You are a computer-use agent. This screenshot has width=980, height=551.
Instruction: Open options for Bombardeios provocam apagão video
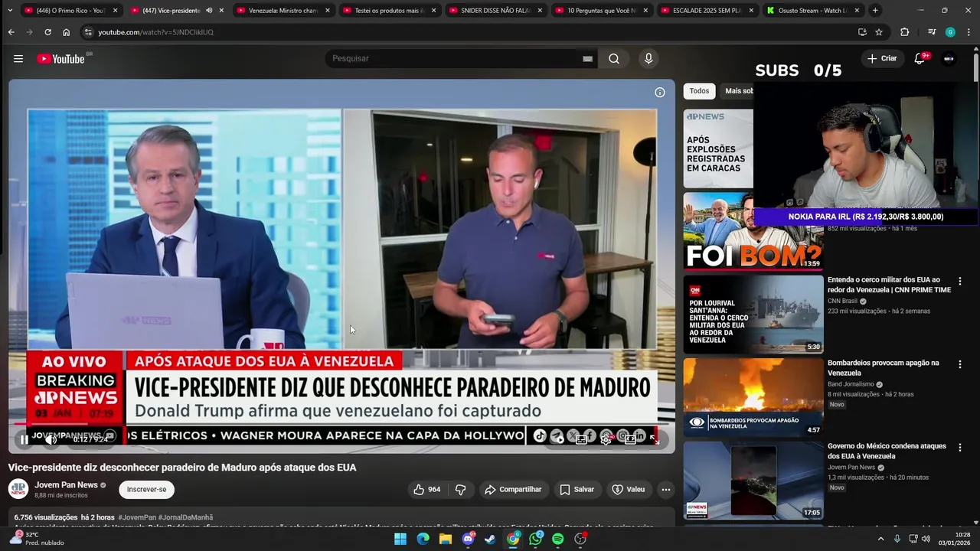(960, 365)
